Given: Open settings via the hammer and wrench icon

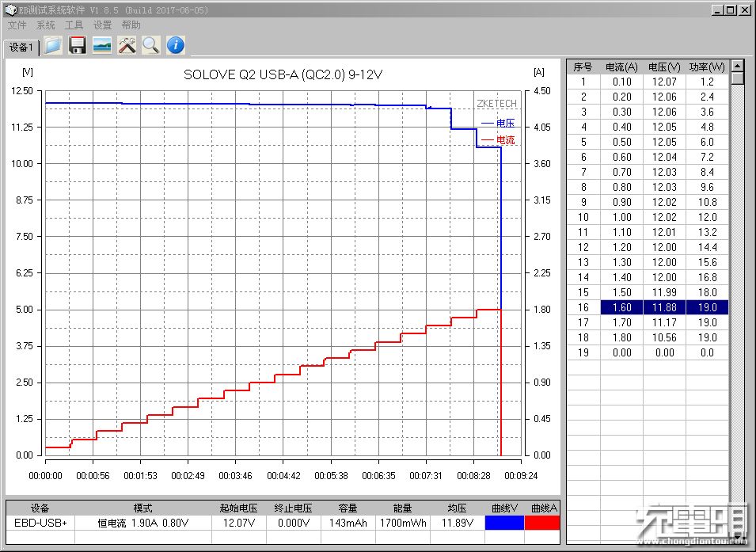Looking at the screenshot, I should point(127,45).
